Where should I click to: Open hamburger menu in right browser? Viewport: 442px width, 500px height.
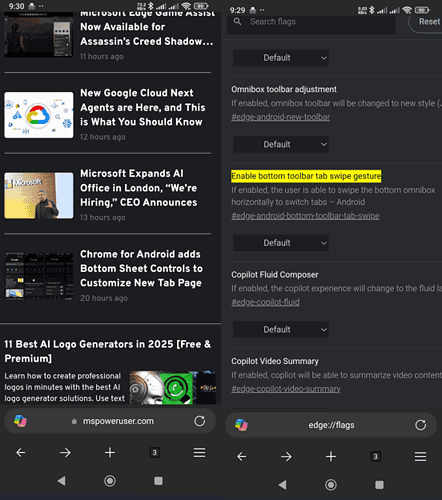tap(420, 456)
